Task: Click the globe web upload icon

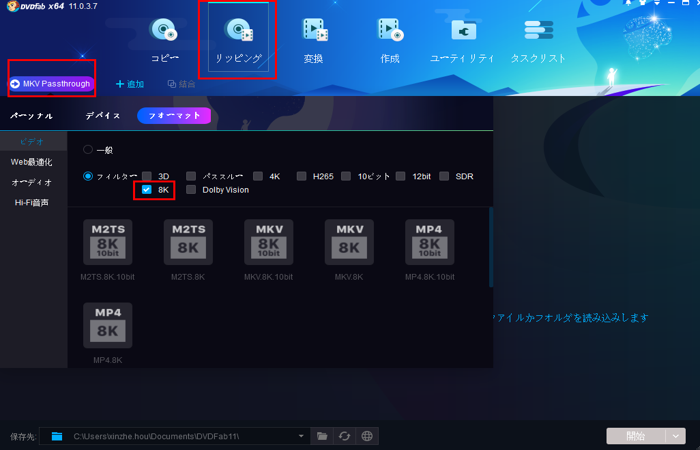Action: (367, 436)
